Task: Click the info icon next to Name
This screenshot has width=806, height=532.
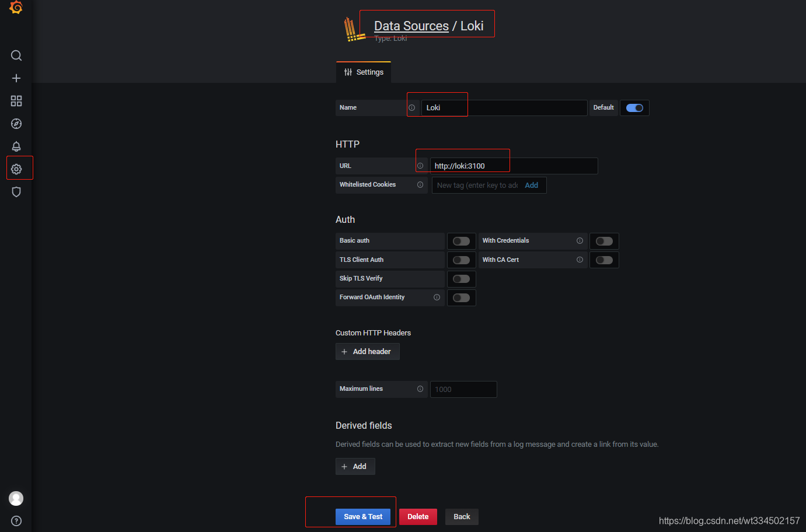Action: click(411, 108)
